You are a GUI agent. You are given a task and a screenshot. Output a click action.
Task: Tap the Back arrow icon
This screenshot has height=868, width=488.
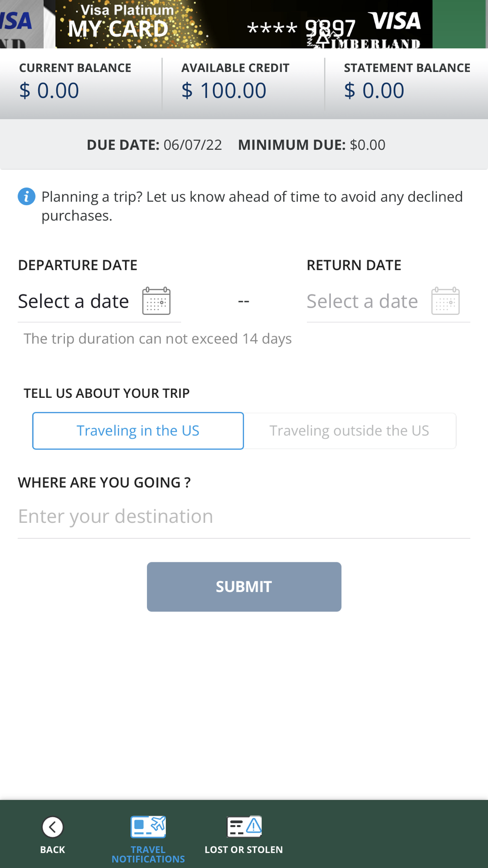[53, 827]
